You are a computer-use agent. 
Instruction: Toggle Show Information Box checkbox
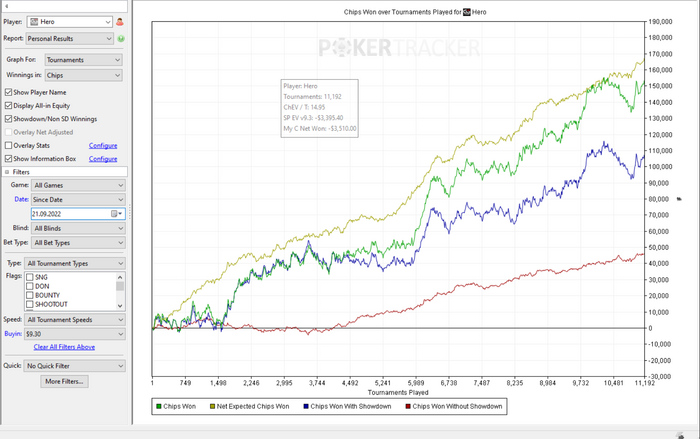tap(8, 159)
